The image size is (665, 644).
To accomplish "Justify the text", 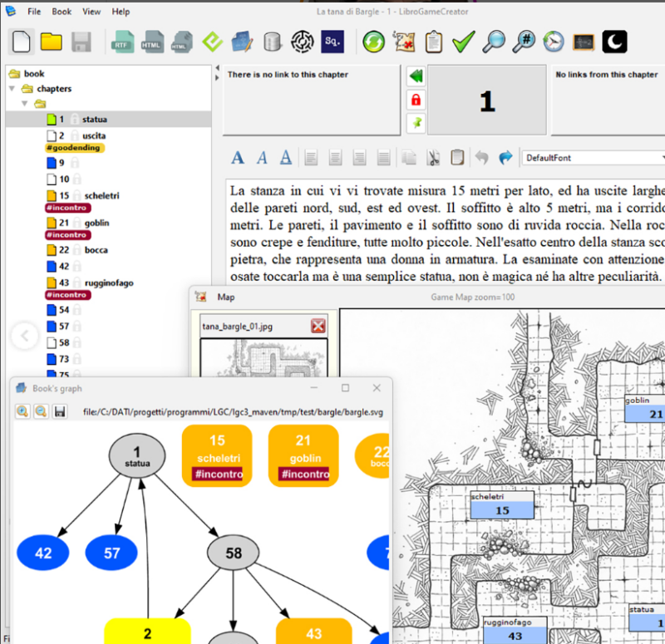I will (x=383, y=158).
